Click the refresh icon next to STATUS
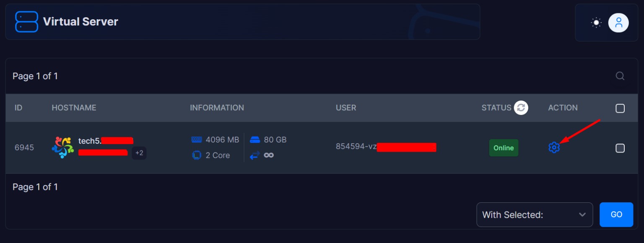The height and width of the screenshot is (243, 644). [x=521, y=108]
